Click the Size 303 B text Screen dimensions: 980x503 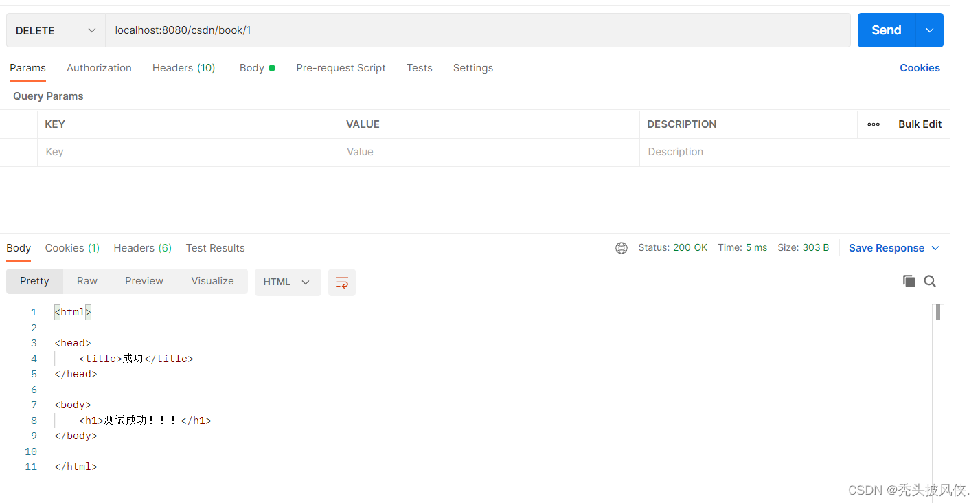(x=804, y=248)
